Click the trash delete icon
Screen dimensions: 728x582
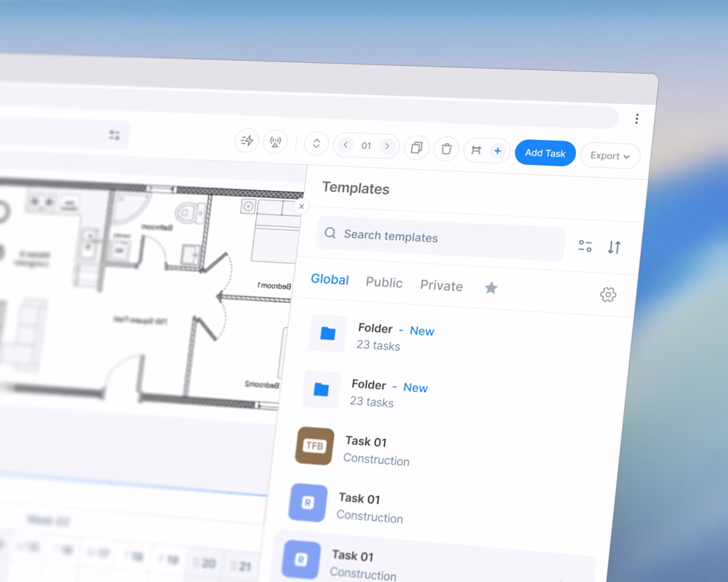tap(446, 149)
